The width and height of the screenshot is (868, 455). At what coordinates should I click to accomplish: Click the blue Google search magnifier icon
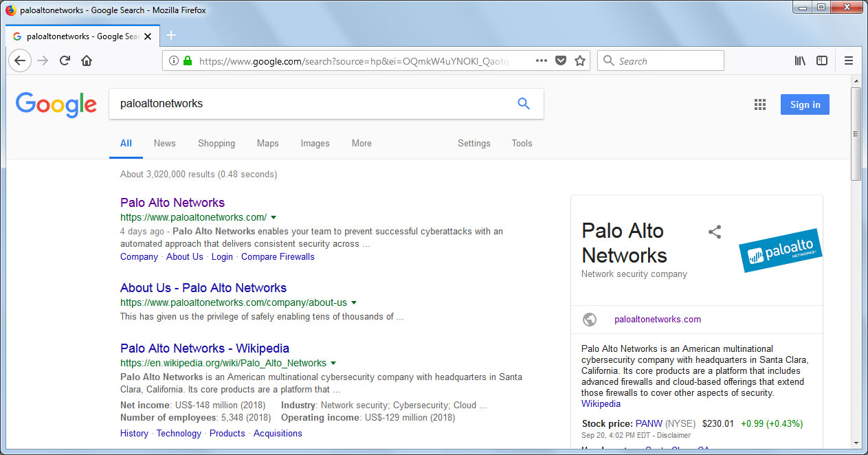click(x=524, y=104)
